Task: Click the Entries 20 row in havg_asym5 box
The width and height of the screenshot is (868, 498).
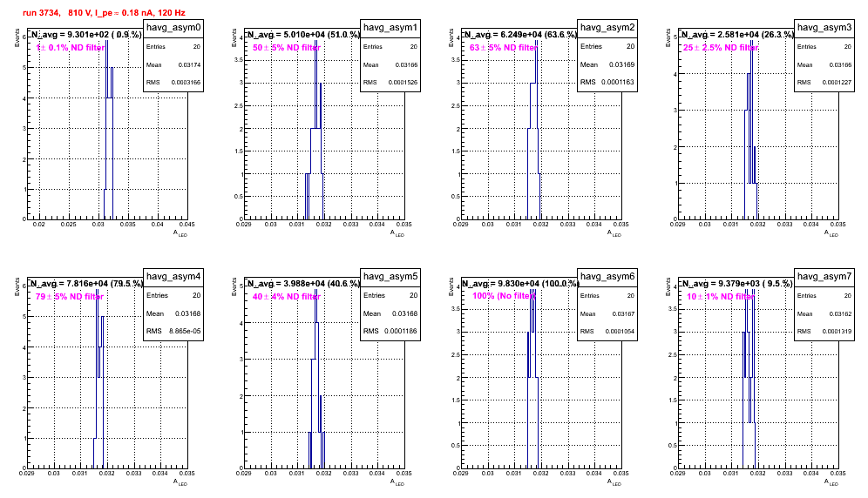Action: click(390, 295)
